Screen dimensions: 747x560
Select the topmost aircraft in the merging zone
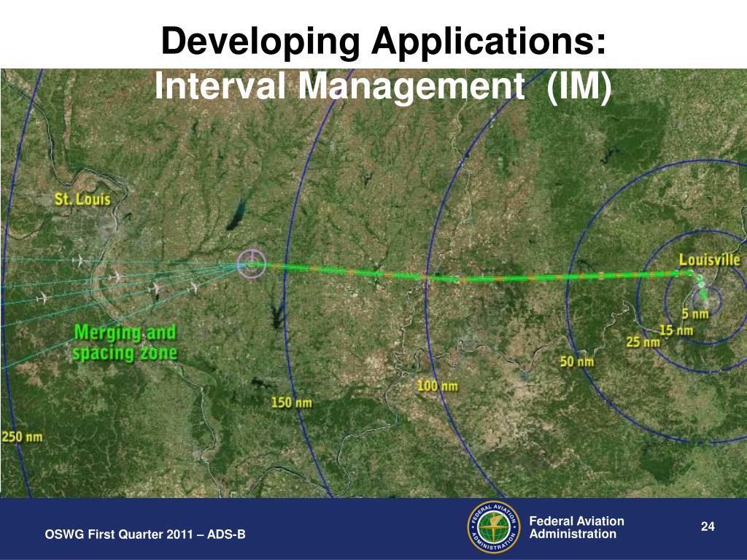point(80,260)
